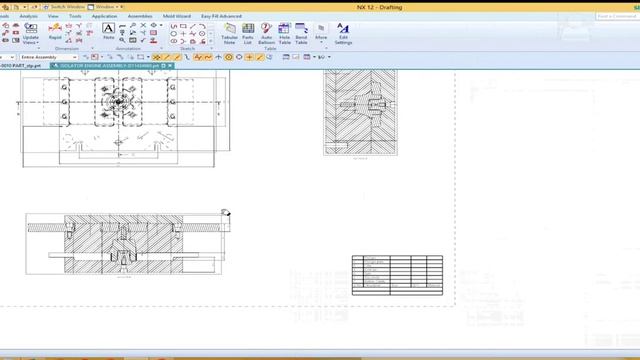Open the Tools ribbon tab
Screen dimensions: 640x360
click(x=75, y=16)
